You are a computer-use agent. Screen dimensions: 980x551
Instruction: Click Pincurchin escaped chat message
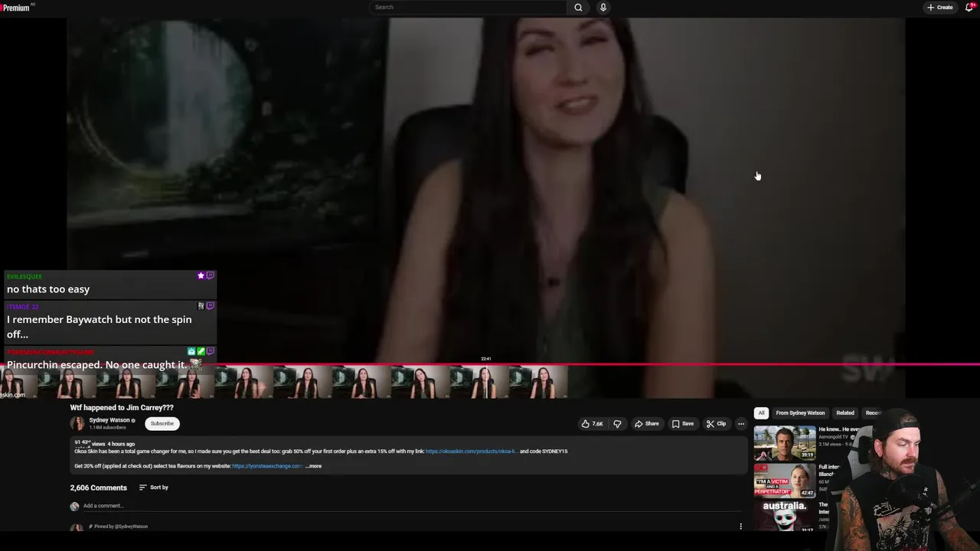tap(96, 365)
